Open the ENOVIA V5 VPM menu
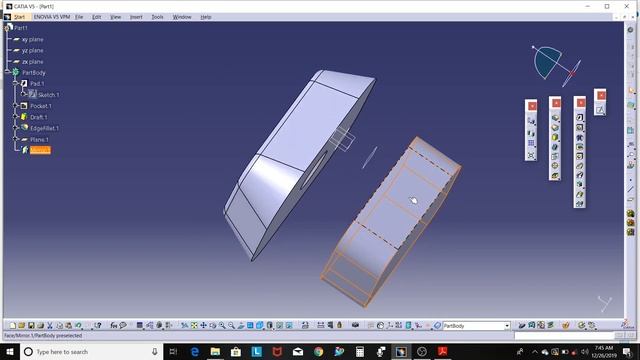This screenshot has width=640, height=360. tap(52, 17)
